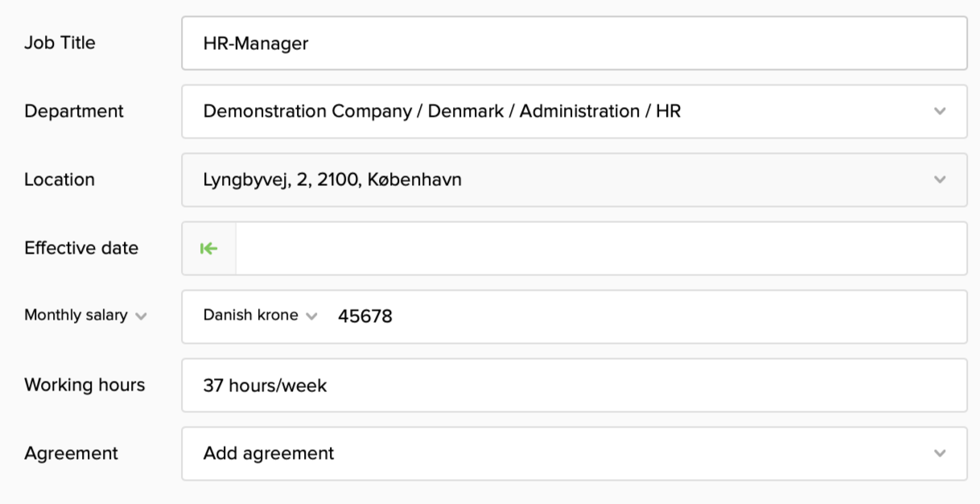Click the small arrow beside Danish krone

tap(312, 316)
